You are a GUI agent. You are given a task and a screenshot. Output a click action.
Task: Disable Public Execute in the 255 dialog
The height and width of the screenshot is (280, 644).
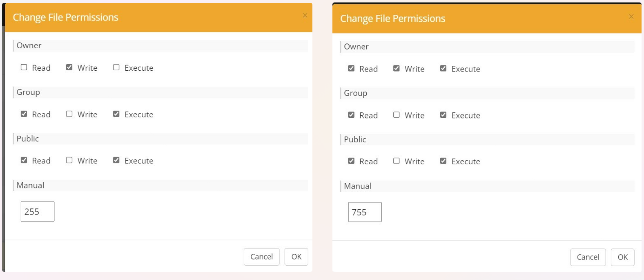point(116,160)
